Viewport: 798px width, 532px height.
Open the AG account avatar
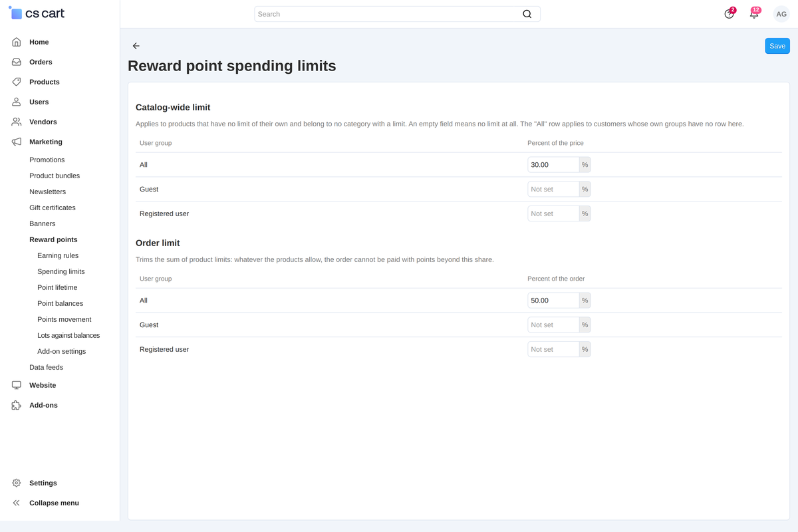coord(781,14)
